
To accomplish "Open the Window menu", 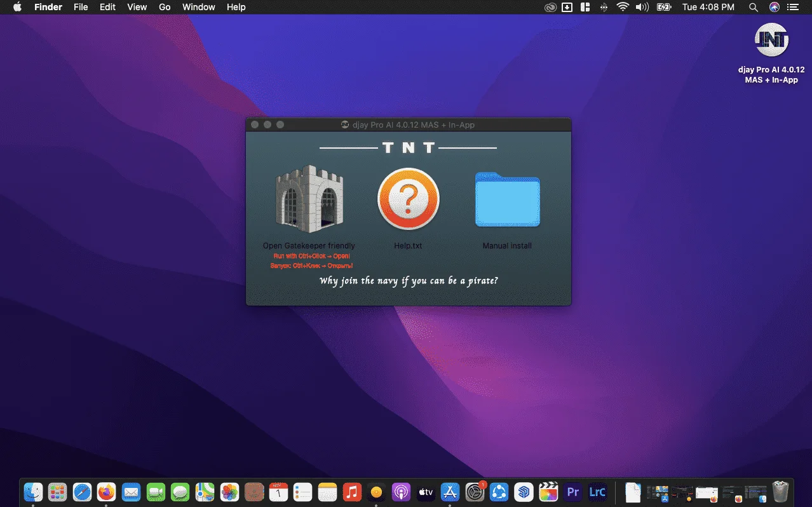I will click(198, 7).
